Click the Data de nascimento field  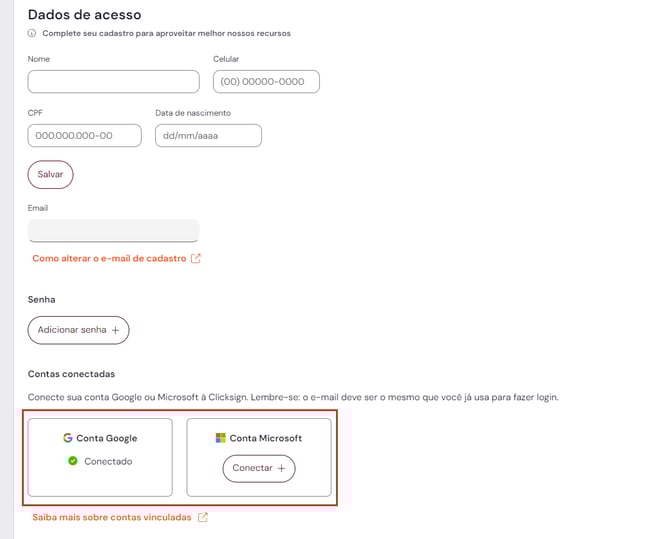pos(208,135)
